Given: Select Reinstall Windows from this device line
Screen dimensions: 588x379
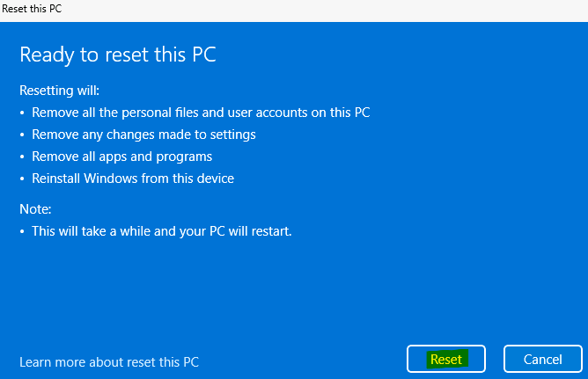Looking at the screenshot, I should click(133, 179).
